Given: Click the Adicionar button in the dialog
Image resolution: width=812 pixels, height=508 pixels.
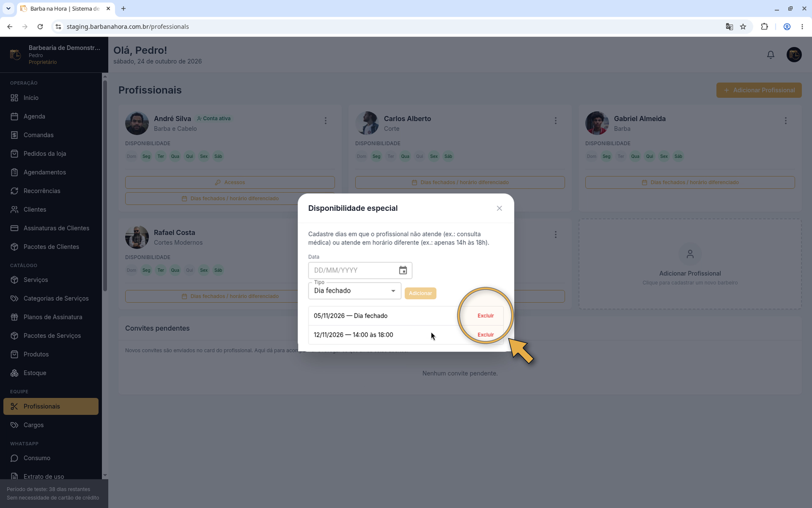Looking at the screenshot, I should click(x=420, y=293).
